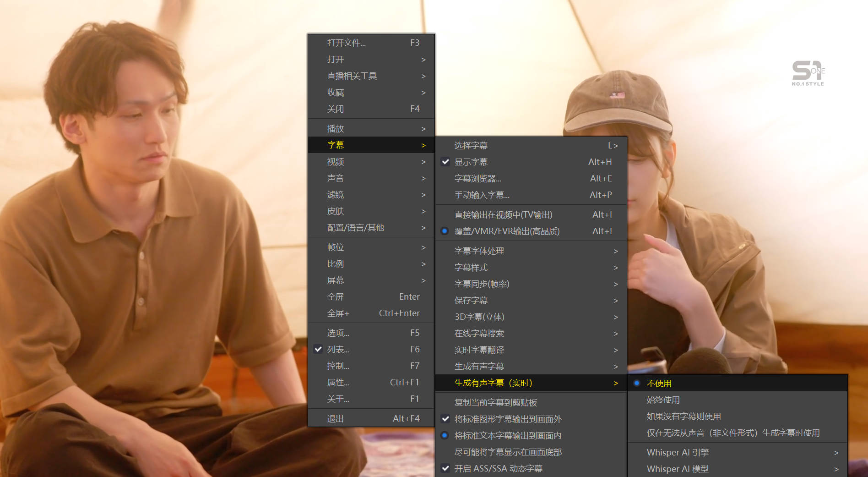Open 字幕浏览器... Alt+E
The image size is (868, 477).
point(531,179)
